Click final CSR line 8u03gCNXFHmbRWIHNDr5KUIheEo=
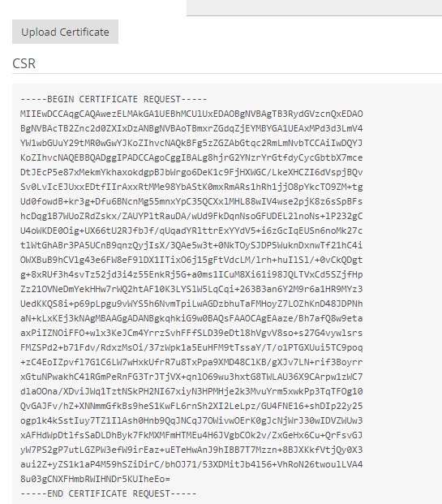The width and height of the screenshot is (442, 504). pyautogui.click(x=95, y=479)
